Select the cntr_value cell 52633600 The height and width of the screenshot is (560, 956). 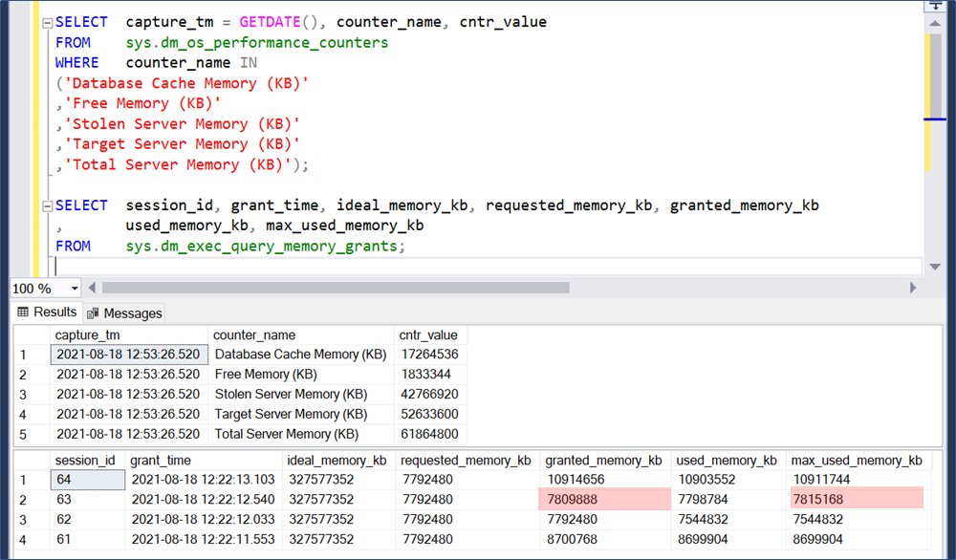(430, 415)
